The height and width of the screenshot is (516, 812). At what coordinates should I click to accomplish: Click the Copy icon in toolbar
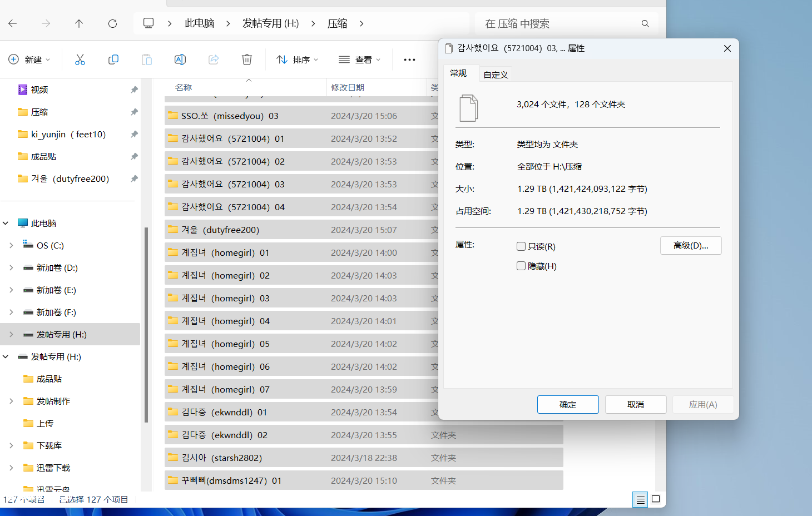[x=113, y=59]
